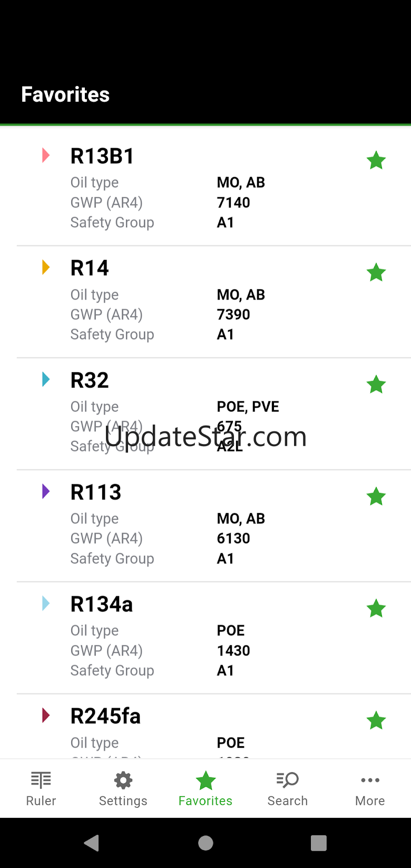Open the Settings gear icon
Image resolution: width=411 pixels, height=868 pixels.
123,780
